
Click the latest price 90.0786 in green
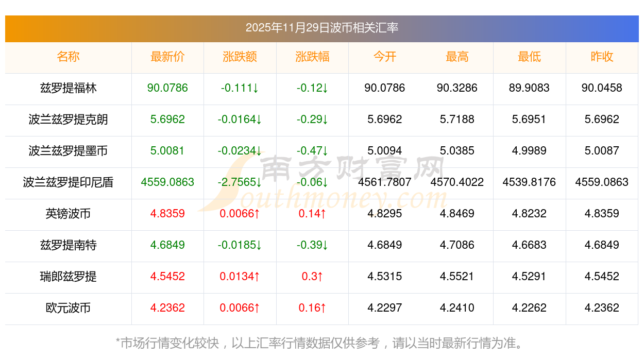[167, 88]
